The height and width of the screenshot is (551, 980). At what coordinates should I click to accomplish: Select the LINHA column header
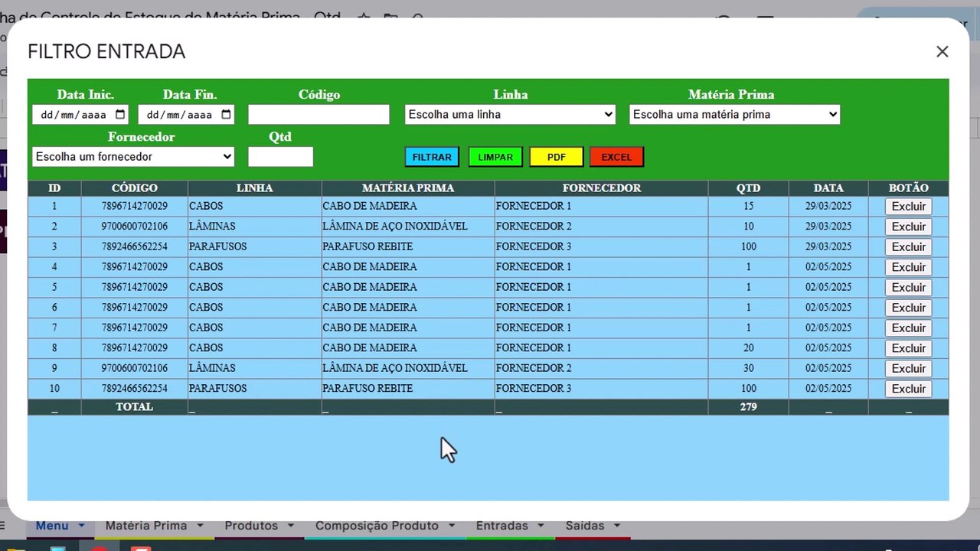tap(255, 188)
